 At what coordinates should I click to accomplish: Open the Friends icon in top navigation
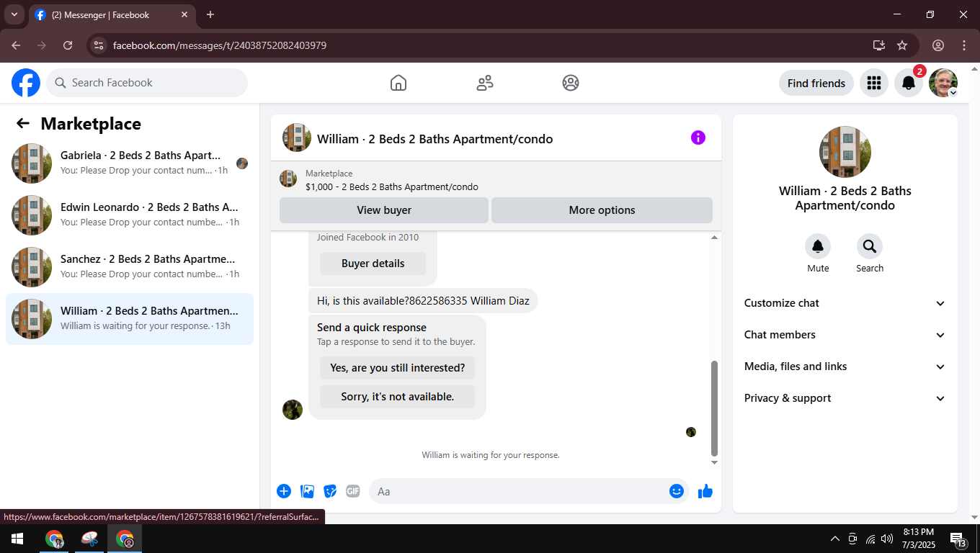485,83
